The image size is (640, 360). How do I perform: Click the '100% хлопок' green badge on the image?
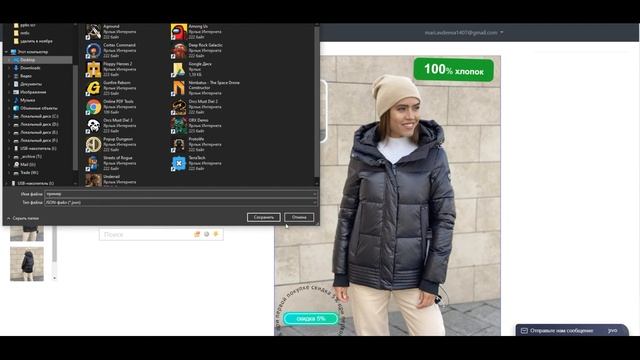(453, 70)
